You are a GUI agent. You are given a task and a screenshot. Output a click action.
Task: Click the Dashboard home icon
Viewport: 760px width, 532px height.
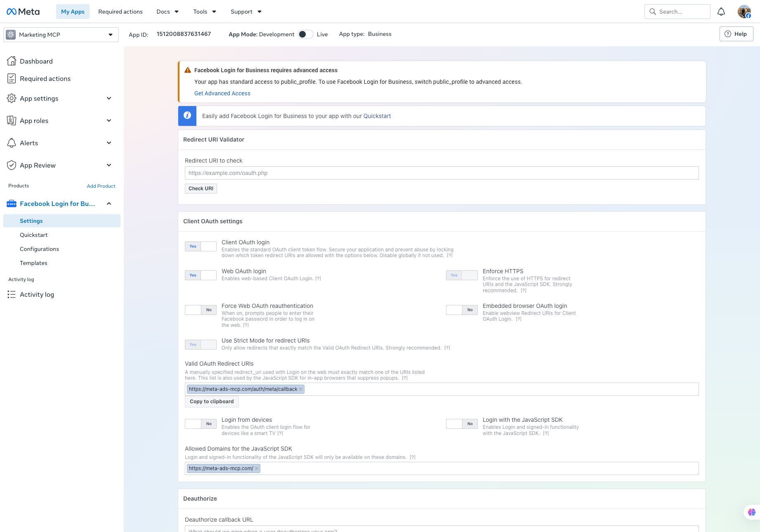point(12,61)
